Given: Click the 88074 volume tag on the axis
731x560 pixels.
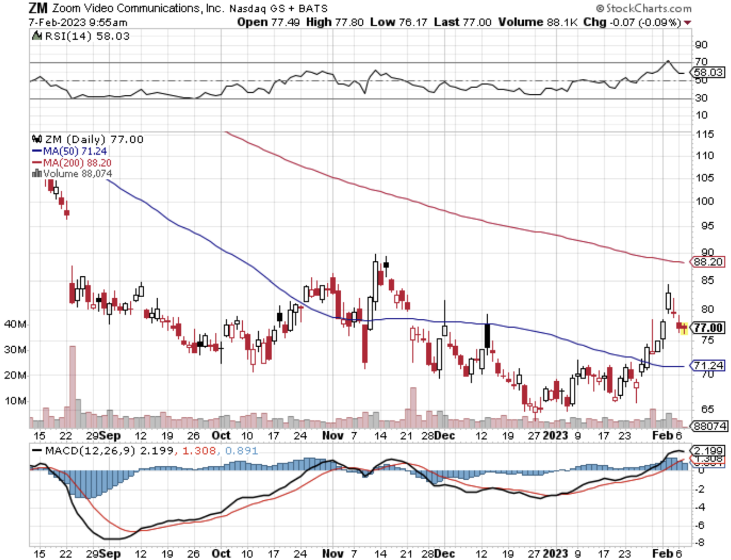Looking at the screenshot, I should pos(709,426).
